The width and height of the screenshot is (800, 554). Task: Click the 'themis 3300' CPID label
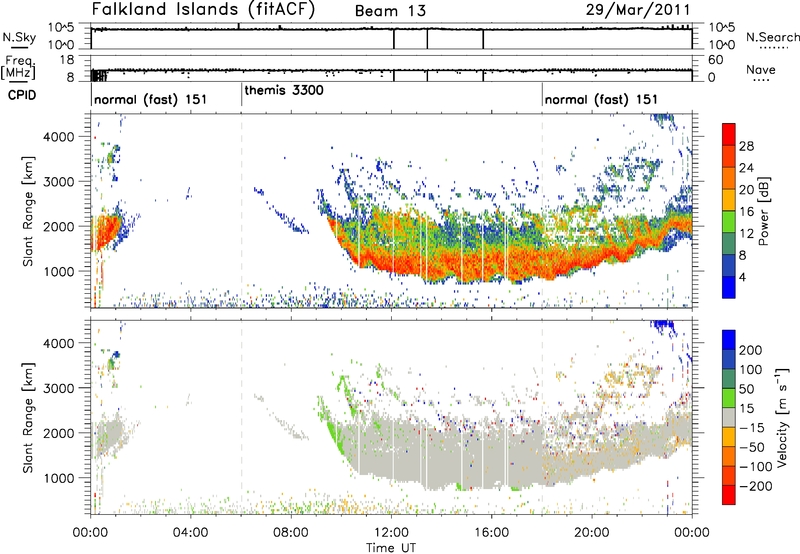284,90
